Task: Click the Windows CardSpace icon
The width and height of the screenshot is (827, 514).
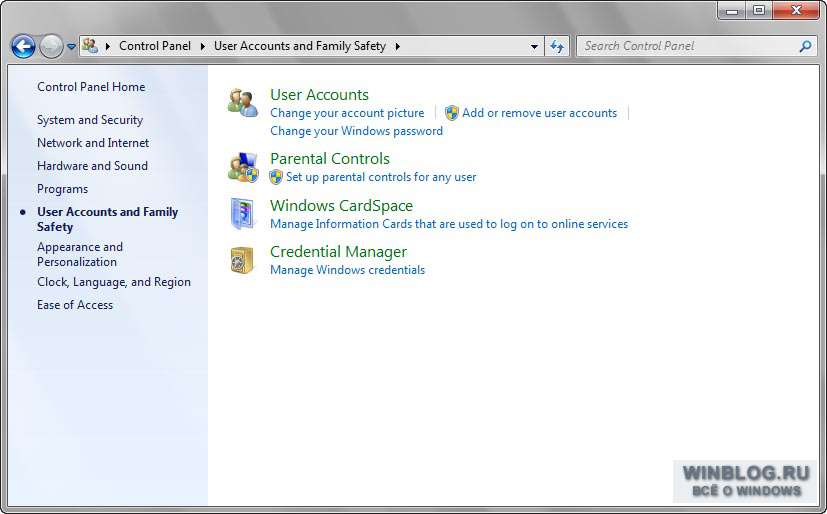Action: click(x=243, y=214)
